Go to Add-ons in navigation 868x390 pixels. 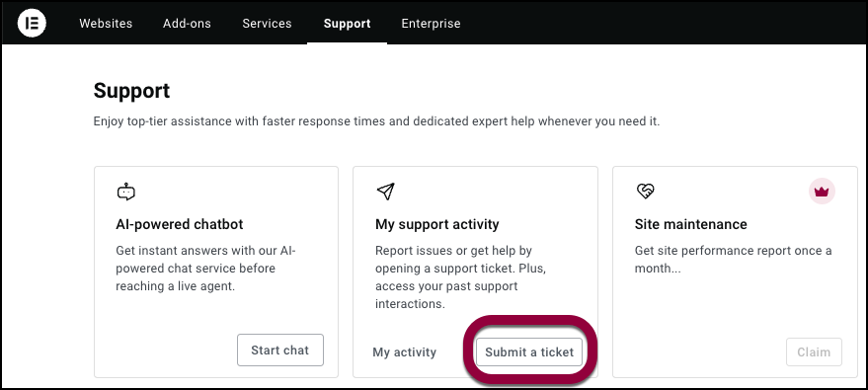(x=187, y=24)
